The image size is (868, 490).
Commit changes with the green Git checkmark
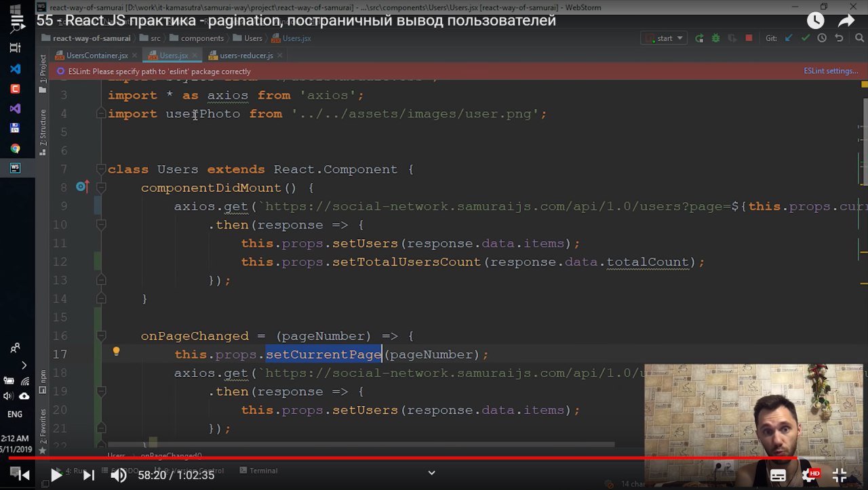coord(806,38)
